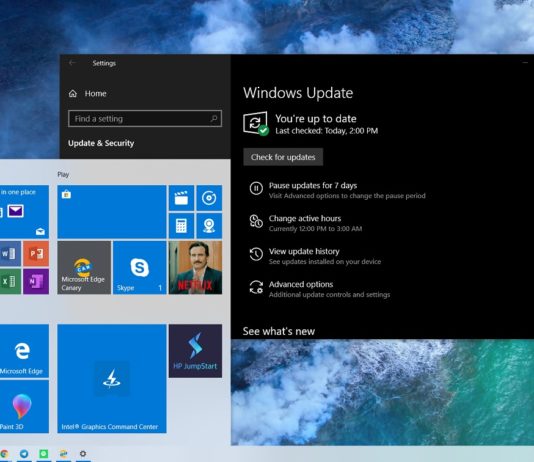Open the Netflix tile
This screenshot has width=534, height=462.
pos(195,267)
